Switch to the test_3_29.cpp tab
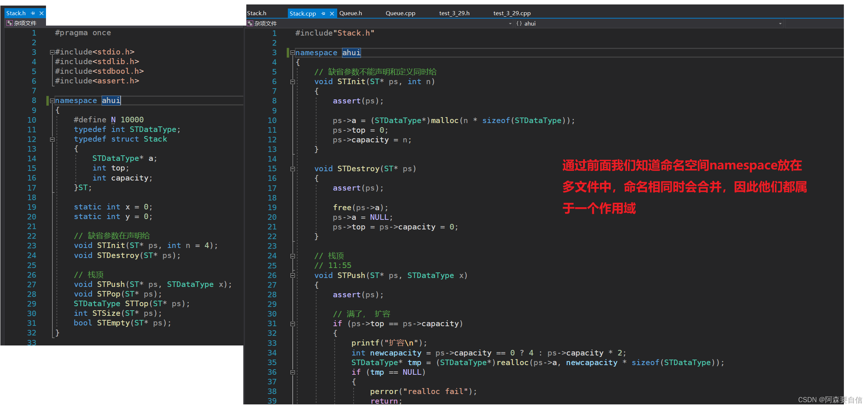This screenshot has height=407, width=868. (x=512, y=13)
